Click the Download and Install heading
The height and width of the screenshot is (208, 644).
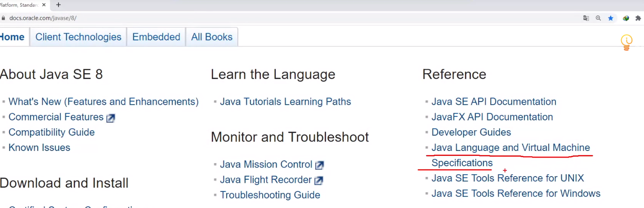[x=64, y=183]
